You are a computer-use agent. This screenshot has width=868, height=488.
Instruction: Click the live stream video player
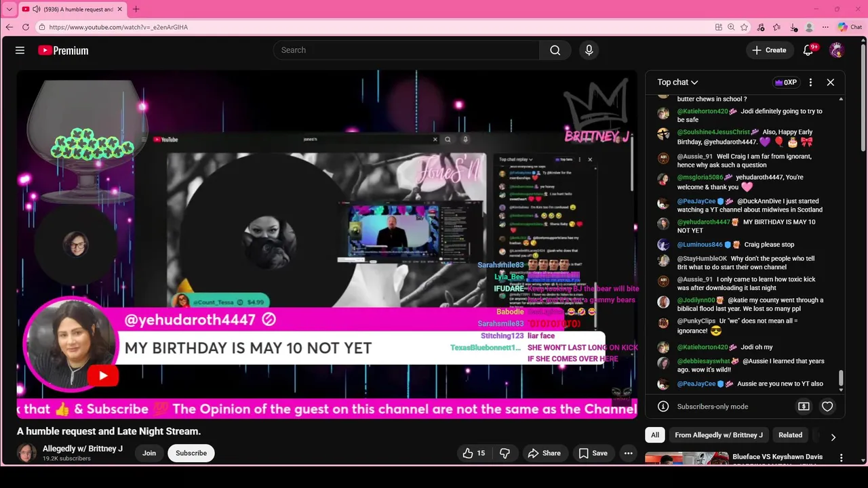point(327,244)
